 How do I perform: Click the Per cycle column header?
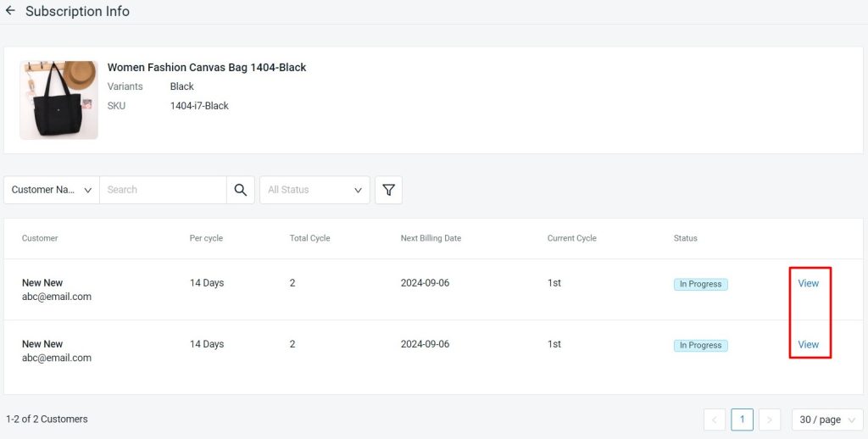pos(206,238)
